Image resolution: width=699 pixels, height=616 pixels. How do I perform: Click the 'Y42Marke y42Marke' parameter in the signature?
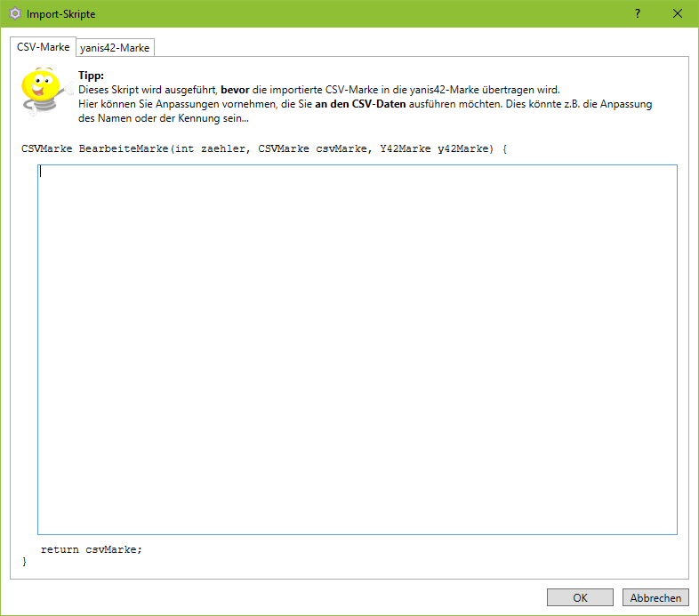(436, 148)
